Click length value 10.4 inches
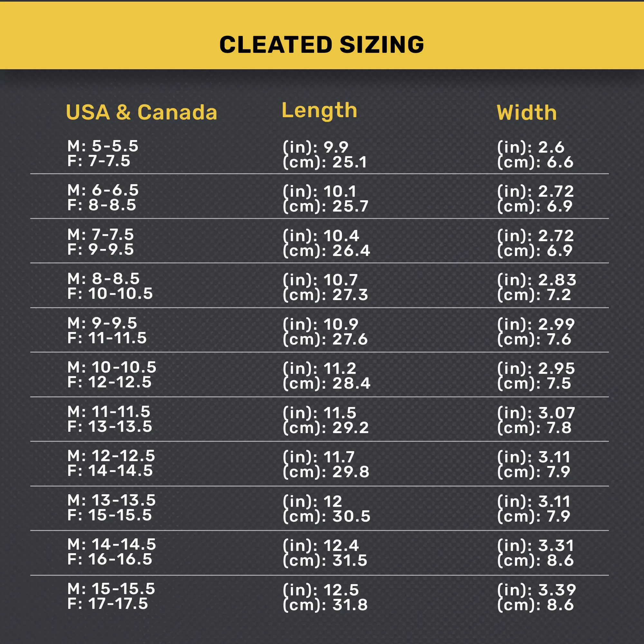This screenshot has height=644, width=644. [x=321, y=236]
